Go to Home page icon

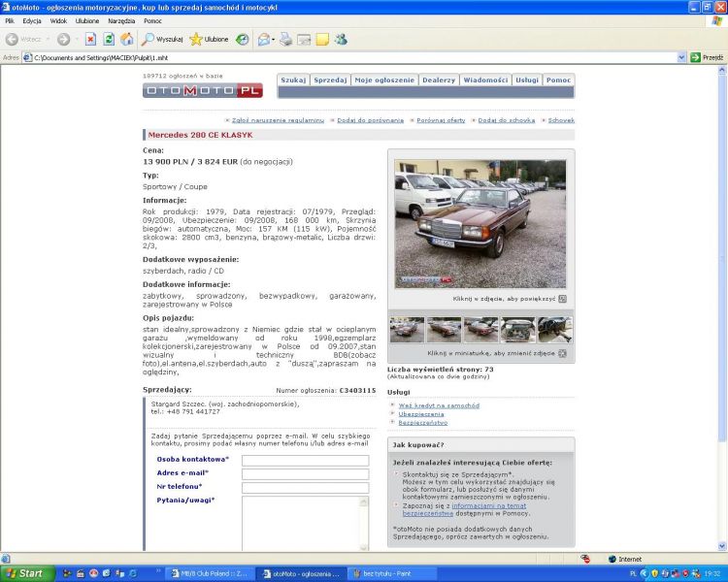pyautogui.click(x=127, y=40)
